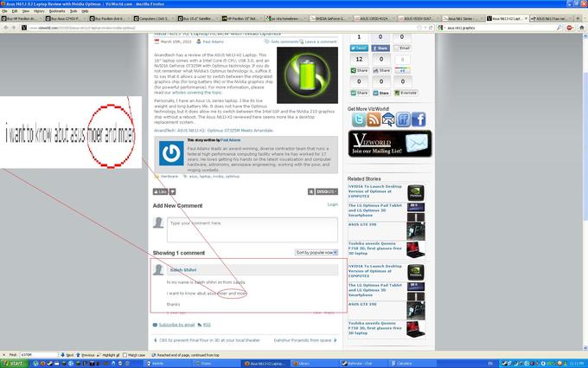
Task: Click the Twitter bird icon under Get More VizWorld
Action: (x=359, y=119)
